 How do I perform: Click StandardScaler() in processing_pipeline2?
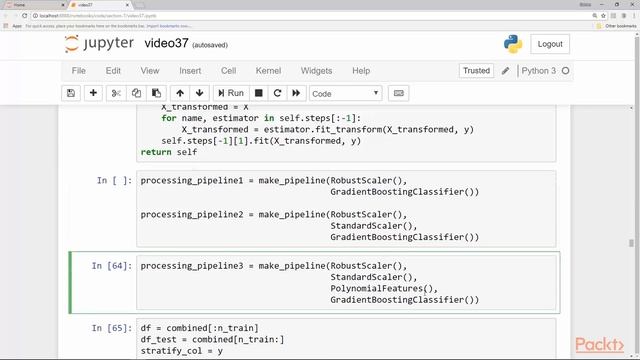373,226
